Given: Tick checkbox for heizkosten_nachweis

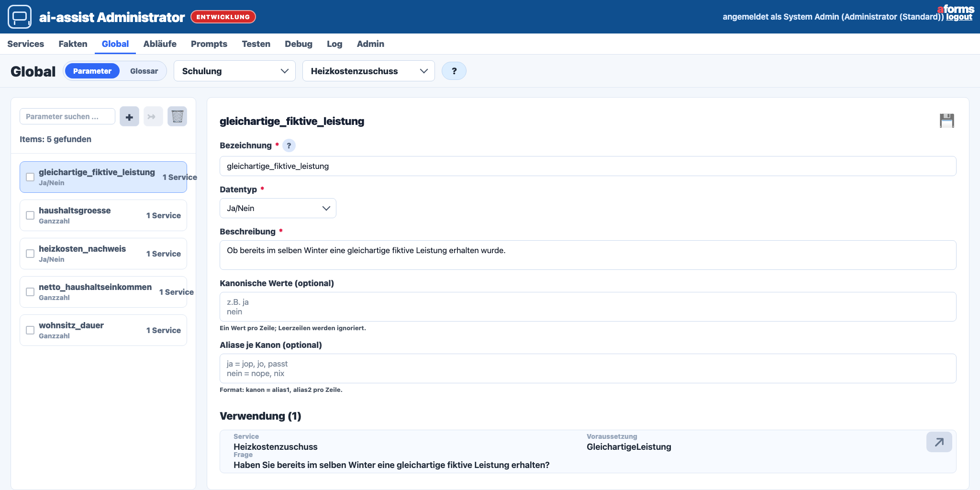Looking at the screenshot, I should coord(30,254).
